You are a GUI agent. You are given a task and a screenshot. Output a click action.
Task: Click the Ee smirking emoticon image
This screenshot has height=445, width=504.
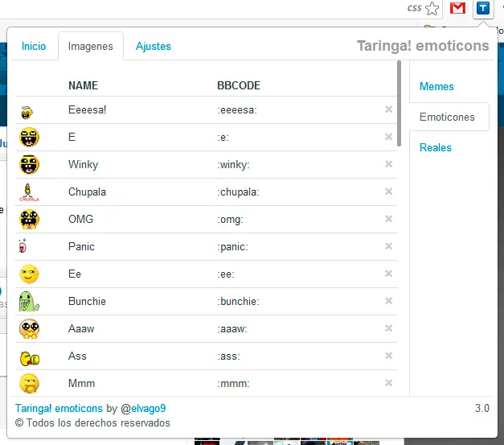(x=29, y=274)
